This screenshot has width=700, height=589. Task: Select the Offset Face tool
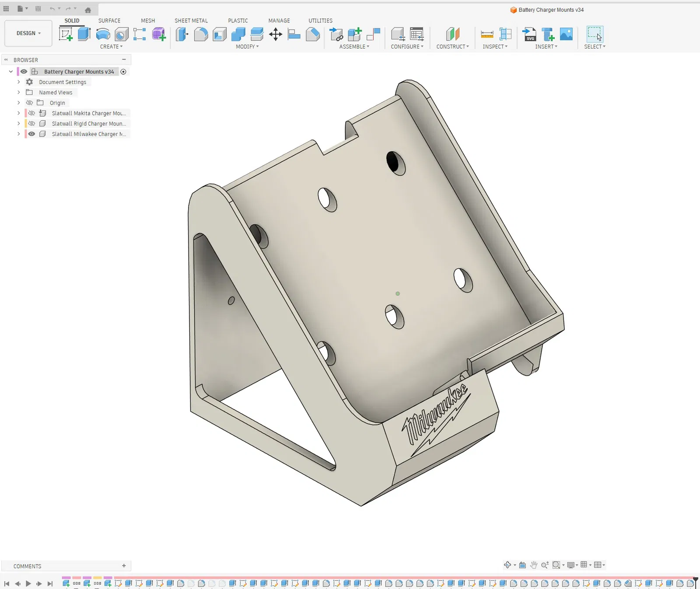point(257,34)
